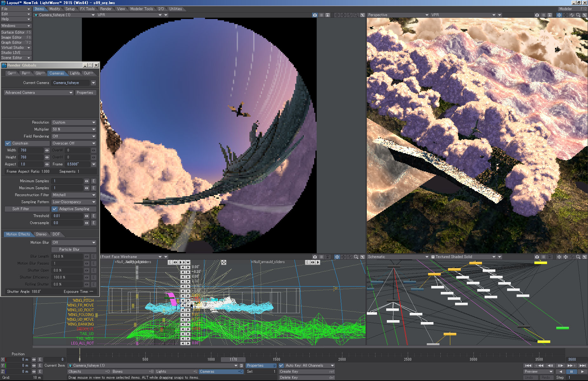Open the Sampling Pattern dropdown
The image size is (588, 381).
click(x=74, y=202)
